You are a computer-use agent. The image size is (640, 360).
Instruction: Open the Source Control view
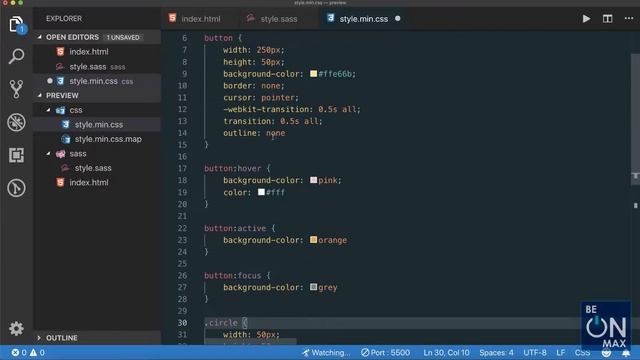point(16,89)
